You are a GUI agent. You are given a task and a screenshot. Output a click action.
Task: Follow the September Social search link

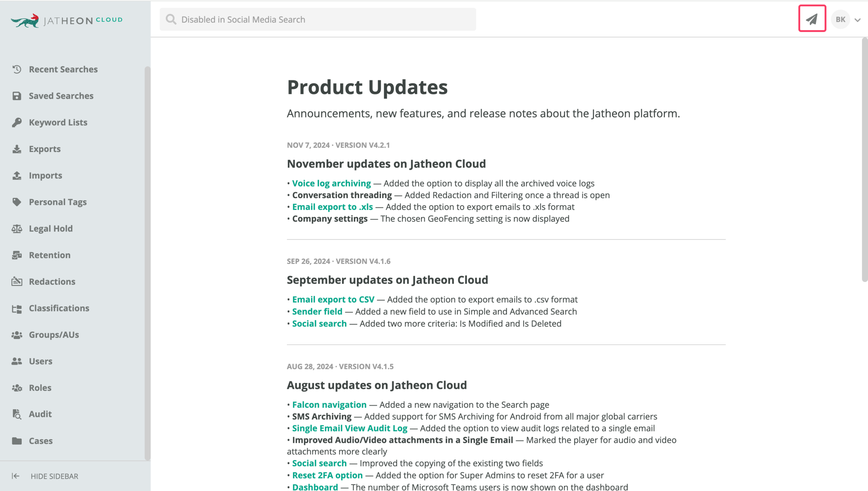pyautogui.click(x=319, y=324)
